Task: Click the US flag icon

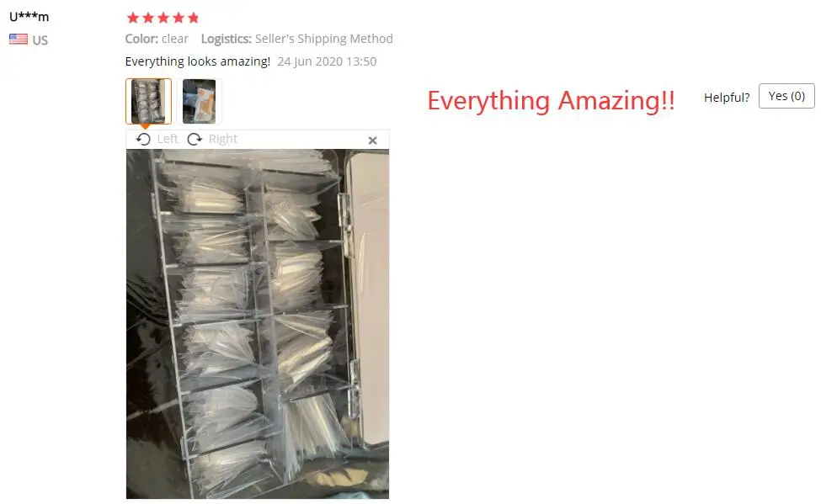Action: click(x=19, y=40)
